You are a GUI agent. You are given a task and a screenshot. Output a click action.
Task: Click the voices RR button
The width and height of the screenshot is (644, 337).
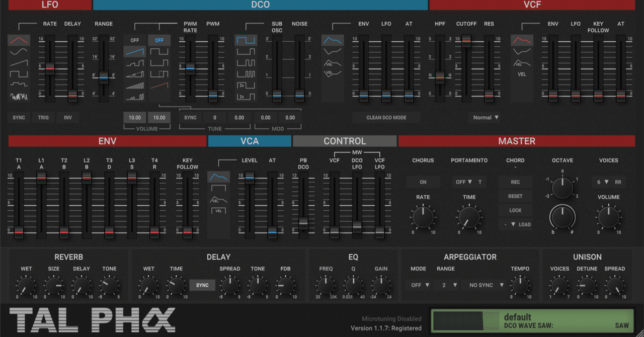pos(618,182)
